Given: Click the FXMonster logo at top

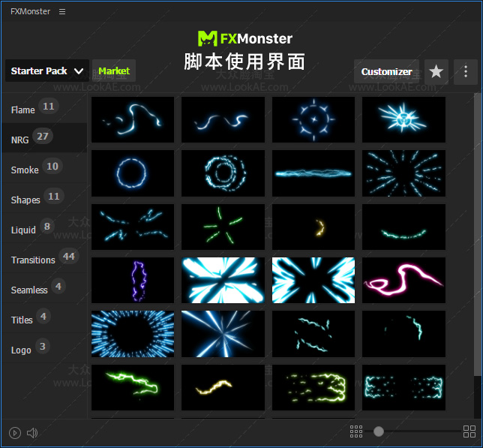Looking at the screenshot, I should [244, 38].
